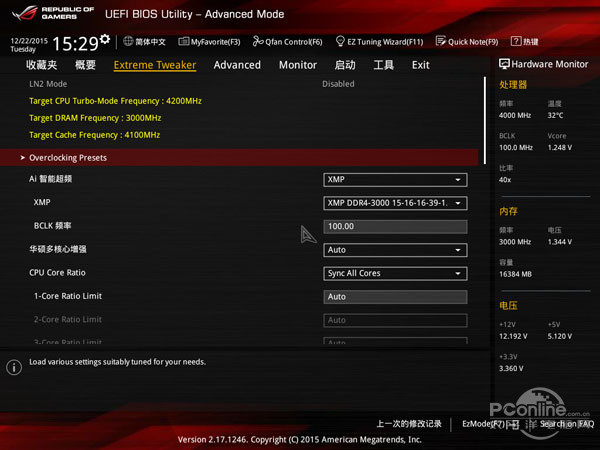Click the ROG logo

[24, 13]
